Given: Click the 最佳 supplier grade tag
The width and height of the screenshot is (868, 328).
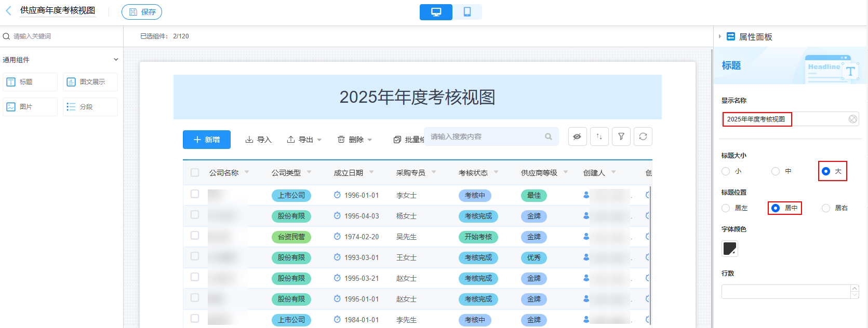Looking at the screenshot, I should pos(534,196).
